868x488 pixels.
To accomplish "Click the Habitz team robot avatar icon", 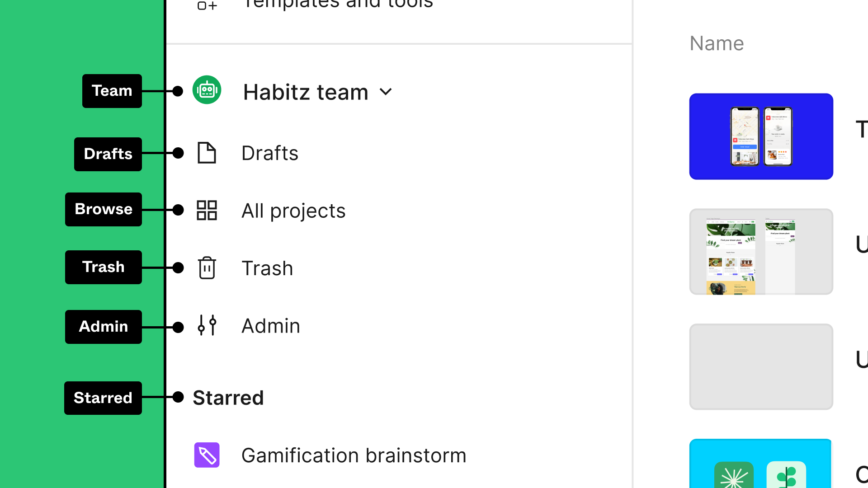I will [x=207, y=90].
